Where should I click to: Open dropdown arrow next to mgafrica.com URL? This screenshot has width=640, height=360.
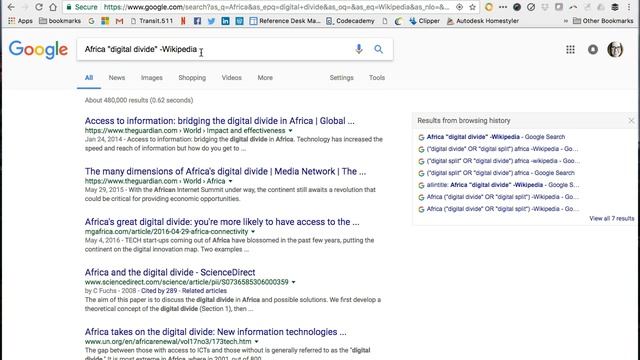tap(253, 232)
